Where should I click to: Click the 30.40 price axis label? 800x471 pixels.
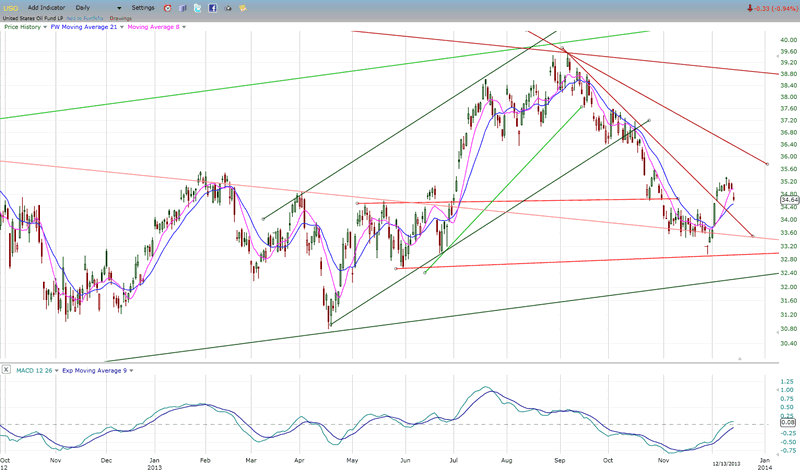click(x=789, y=343)
